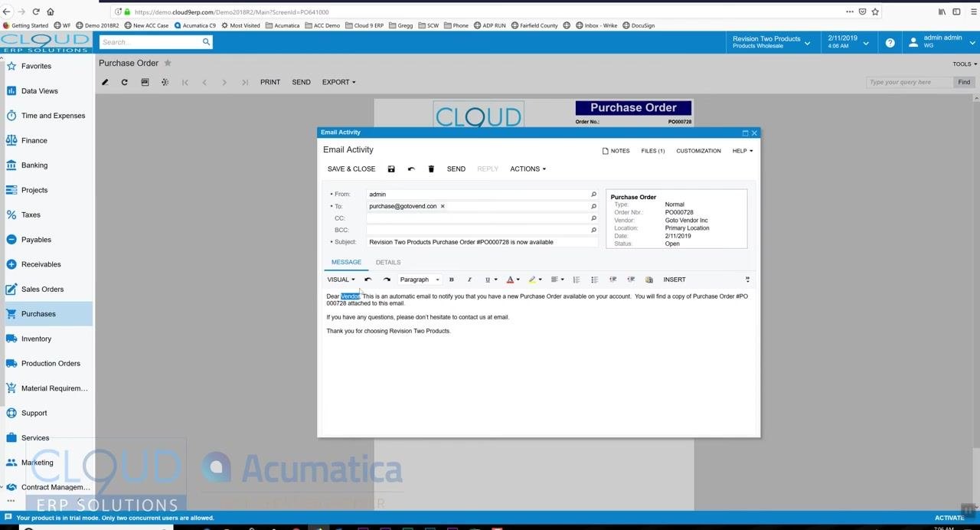Open the lookup for the CC field
Image resolution: width=980 pixels, height=530 pixels.
(593, 218)
